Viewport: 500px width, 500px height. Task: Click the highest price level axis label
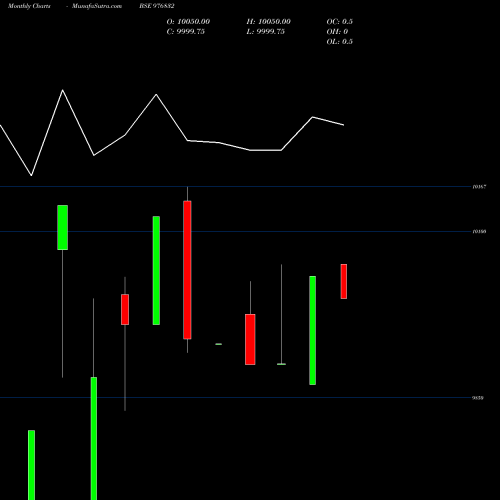[479, 187]
